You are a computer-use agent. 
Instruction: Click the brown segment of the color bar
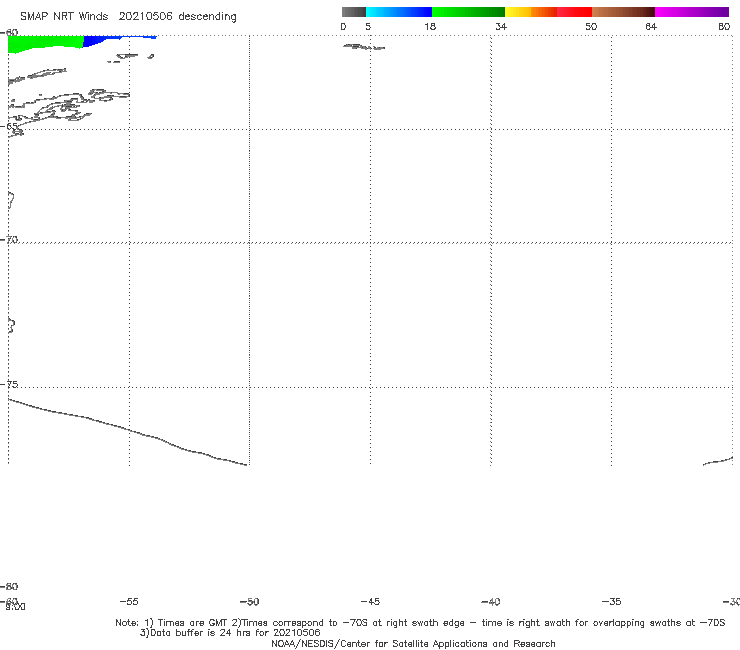(623, 12)
